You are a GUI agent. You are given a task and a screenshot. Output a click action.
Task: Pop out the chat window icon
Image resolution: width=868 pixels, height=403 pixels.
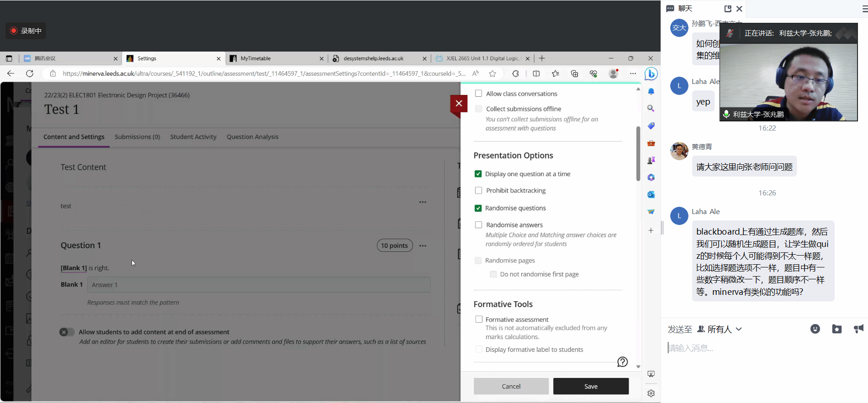coord(728,9)
